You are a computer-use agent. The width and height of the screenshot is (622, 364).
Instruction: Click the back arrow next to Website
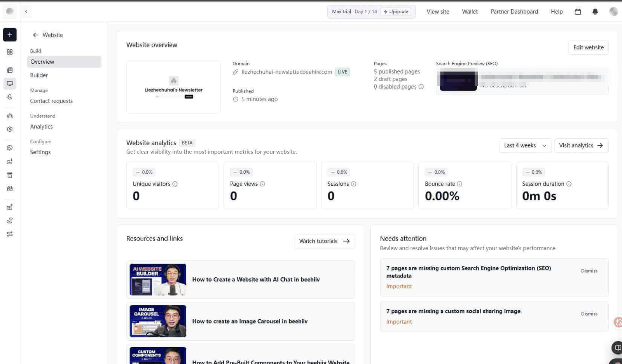coord(35,35)
